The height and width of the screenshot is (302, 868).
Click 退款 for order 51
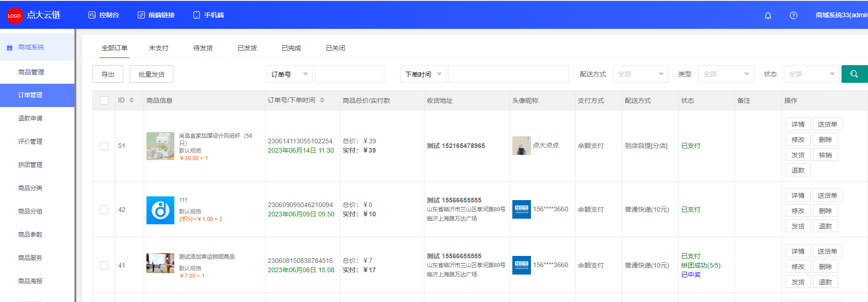click(x=798, y=170)
